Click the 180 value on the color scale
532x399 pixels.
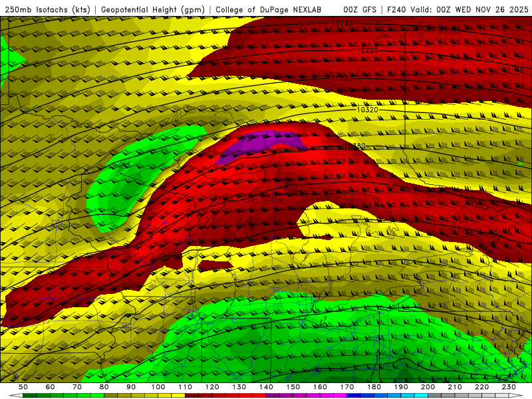tap(374, 387)
